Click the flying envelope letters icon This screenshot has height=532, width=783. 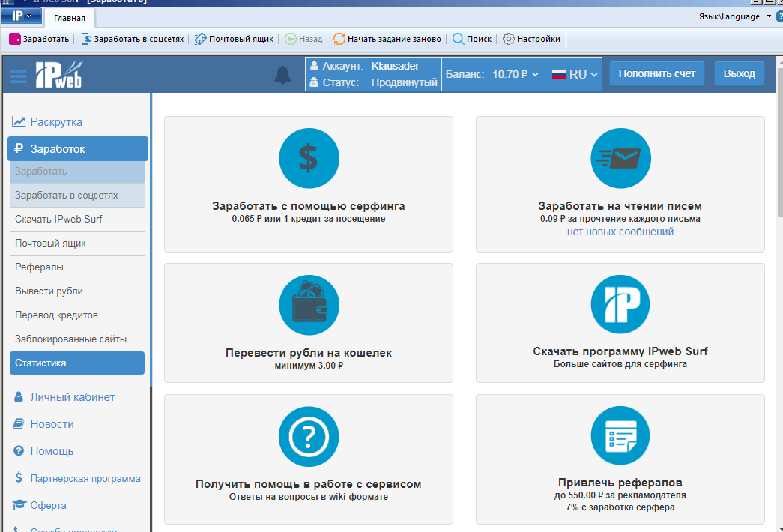coord(620,158)
